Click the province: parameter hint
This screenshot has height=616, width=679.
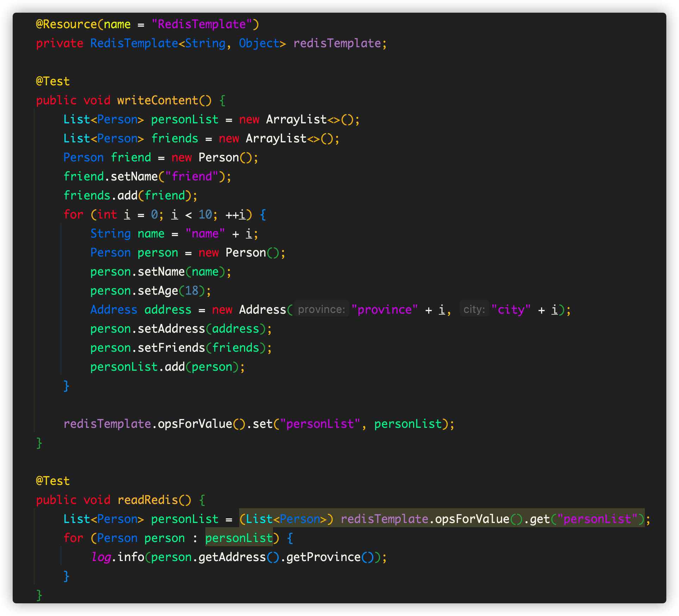coord(321,309)
